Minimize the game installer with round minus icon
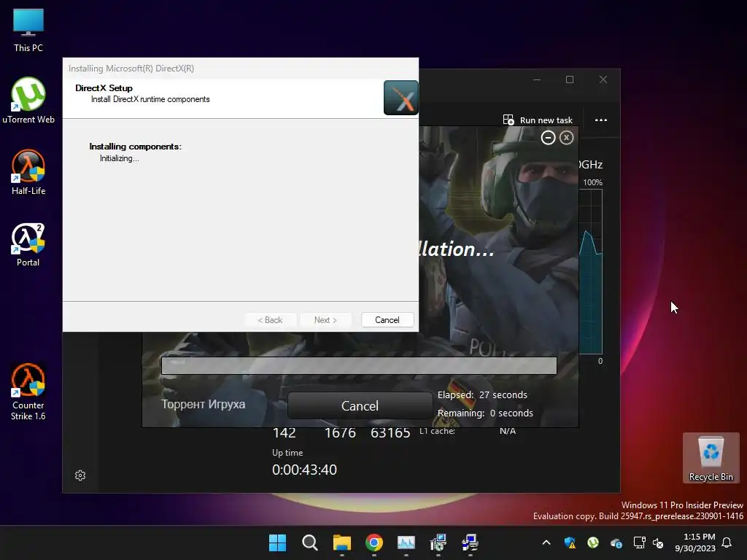The height and width of the screenshot is (560, 747). [x=548, y=138]
